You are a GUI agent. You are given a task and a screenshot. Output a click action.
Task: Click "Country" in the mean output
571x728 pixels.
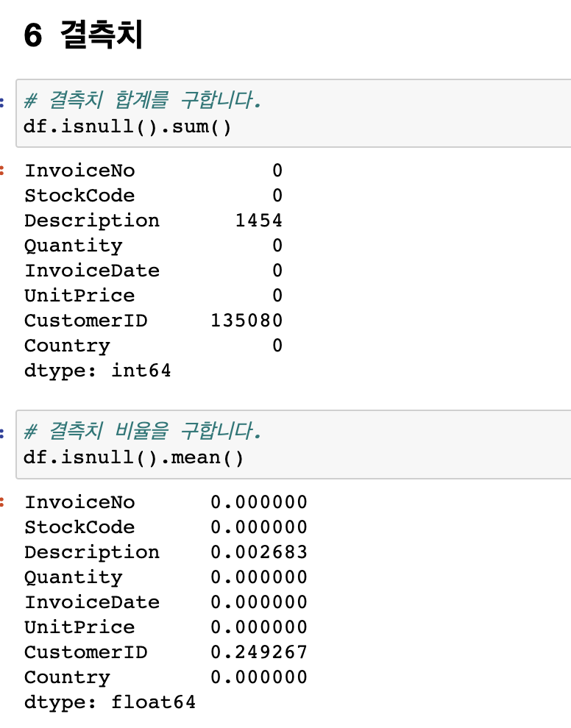(68, 678)
